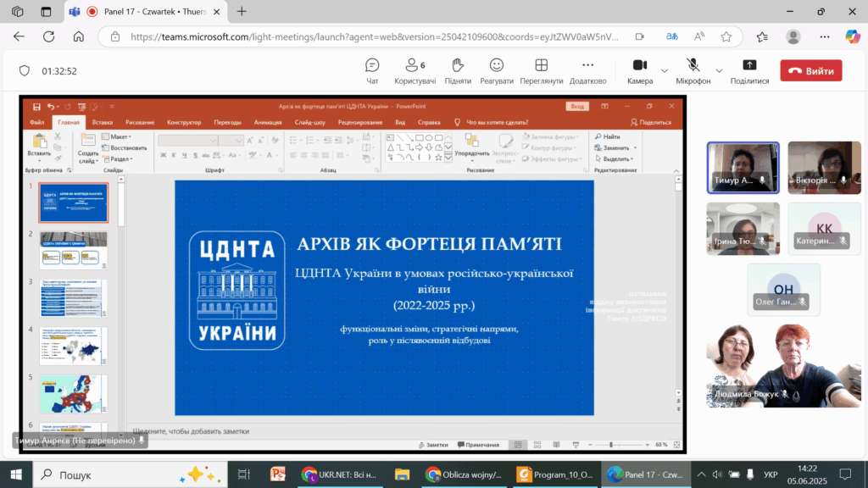Open the Реагувати reactions picker
Viewport: 868px width, 488px height.
[497, 71]
